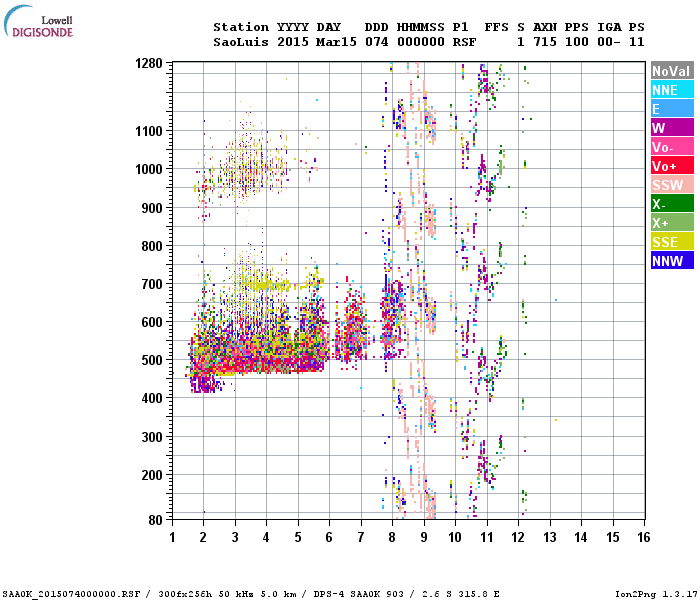Click x-axis frequency label 9
This screenshot has height=600, width=700.
pos(424,537)
